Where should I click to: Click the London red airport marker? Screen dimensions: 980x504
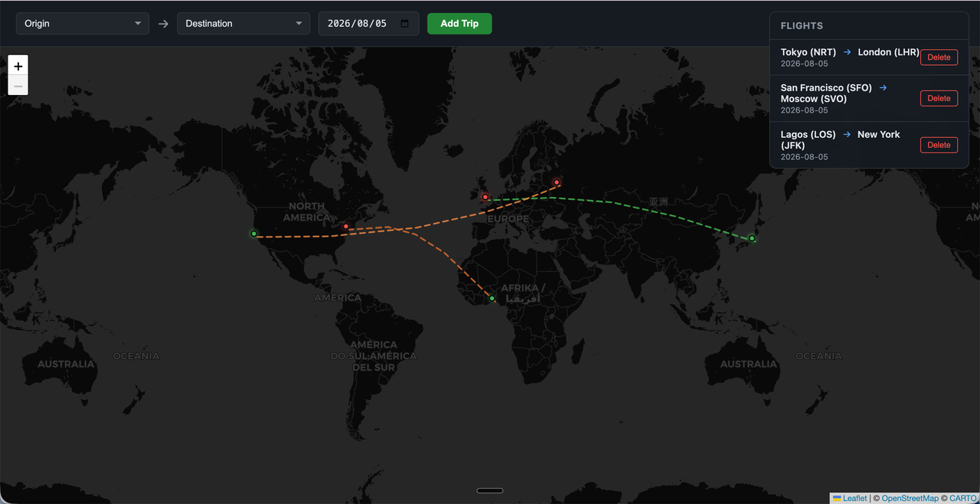click(x=485, y=197)
